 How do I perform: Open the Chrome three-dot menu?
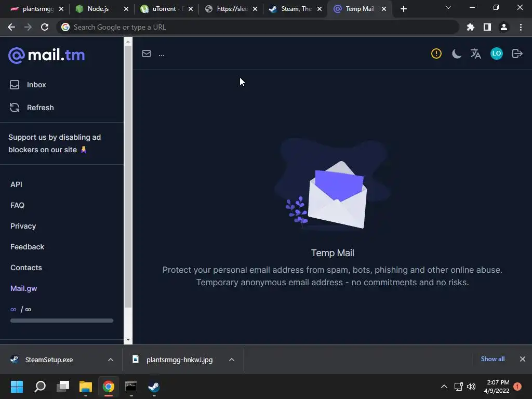pos(521,27)
